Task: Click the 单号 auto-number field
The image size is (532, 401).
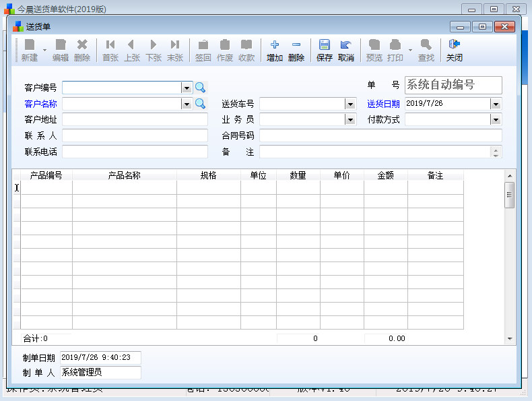Action: 453,85
